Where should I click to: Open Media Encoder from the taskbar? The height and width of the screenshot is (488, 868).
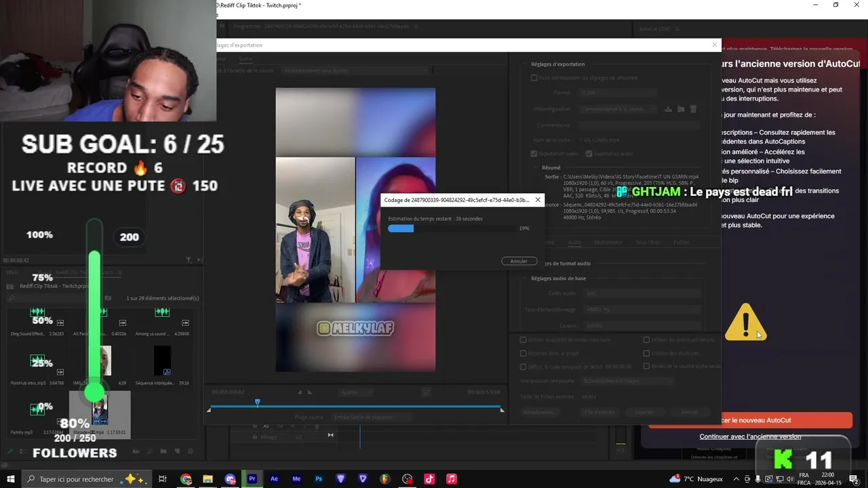[296, 479]
